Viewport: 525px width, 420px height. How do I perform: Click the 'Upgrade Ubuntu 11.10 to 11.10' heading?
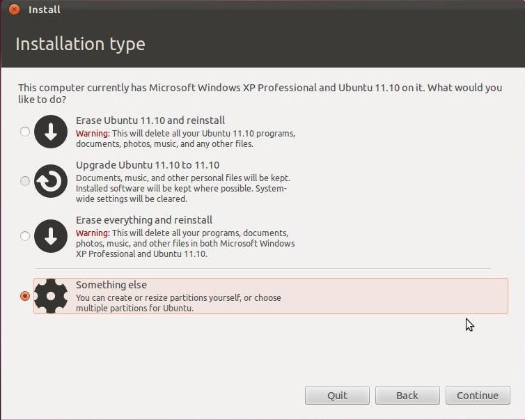[148, 165]
